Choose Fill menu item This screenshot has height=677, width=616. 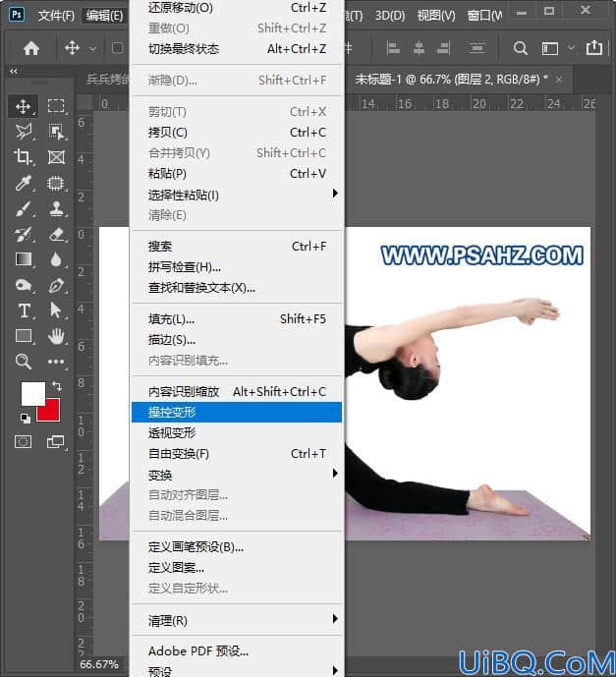pyautogui.click(x=237, y=319)
